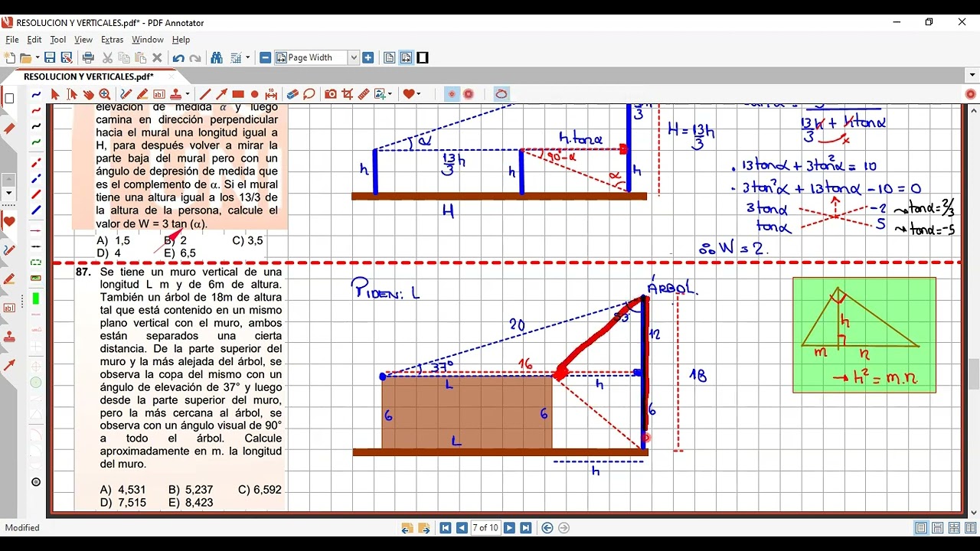Open the Find binoculars search

coord(217,57)
